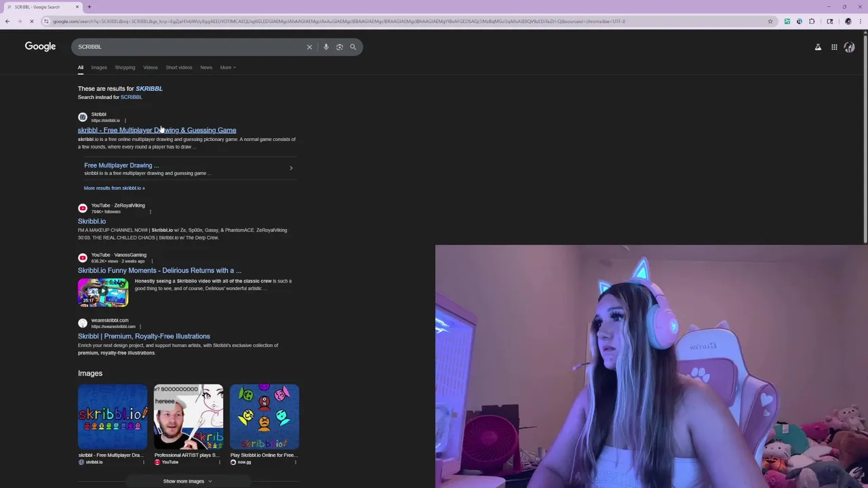Open skribbl - Free Multiplayer Drawing & Guessing Game
Viewport: 868px width, 488px height.
click(x=157, y=130)
